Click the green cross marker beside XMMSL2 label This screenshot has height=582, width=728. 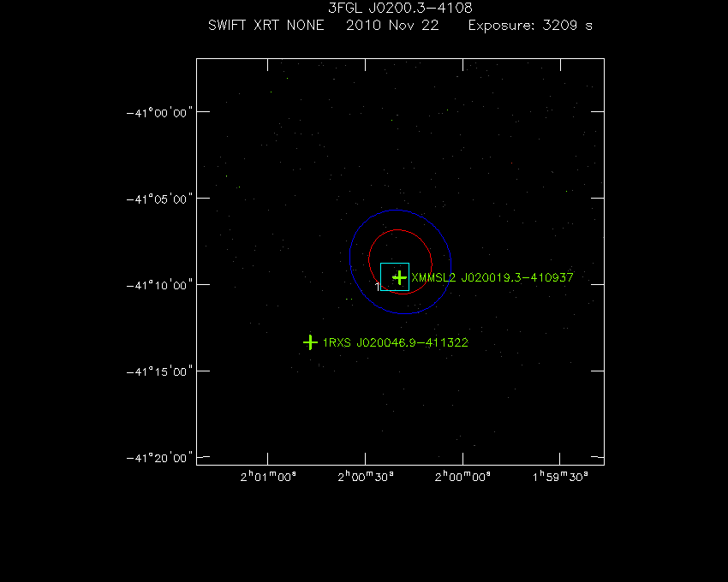click(x=400, y=277)
